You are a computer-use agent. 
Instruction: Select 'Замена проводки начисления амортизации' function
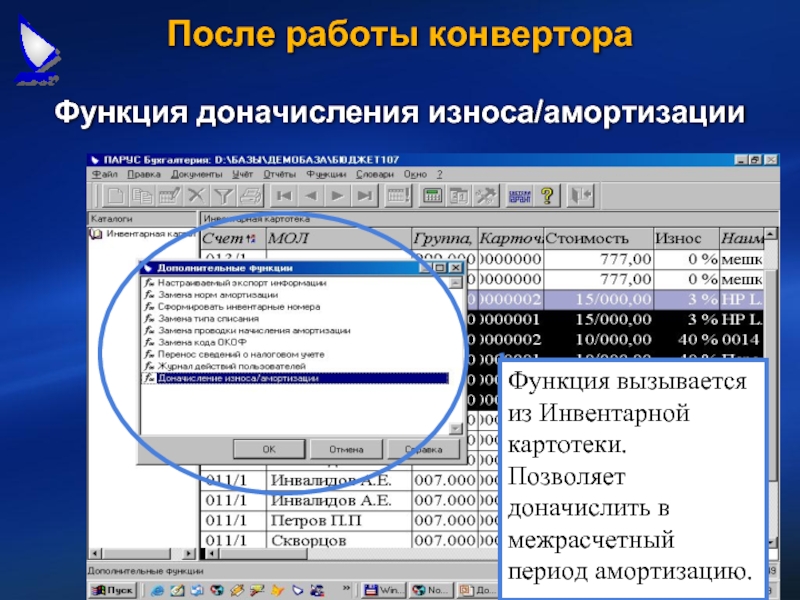coord(254,331)
